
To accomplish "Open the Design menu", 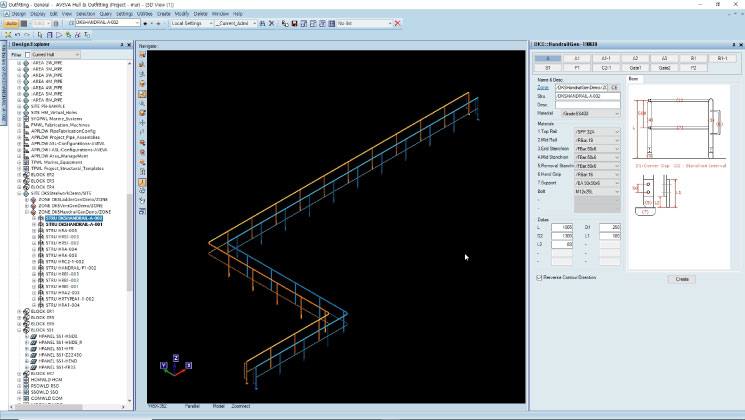I will tap(19, 14).
